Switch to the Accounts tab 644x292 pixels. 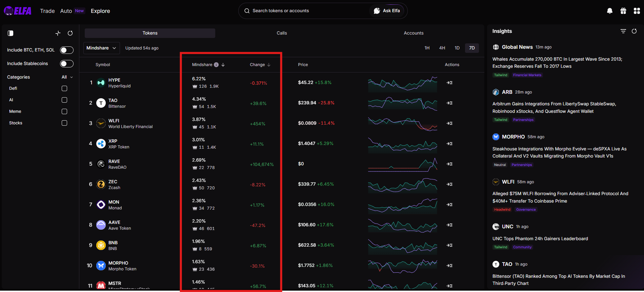[414, 33]
